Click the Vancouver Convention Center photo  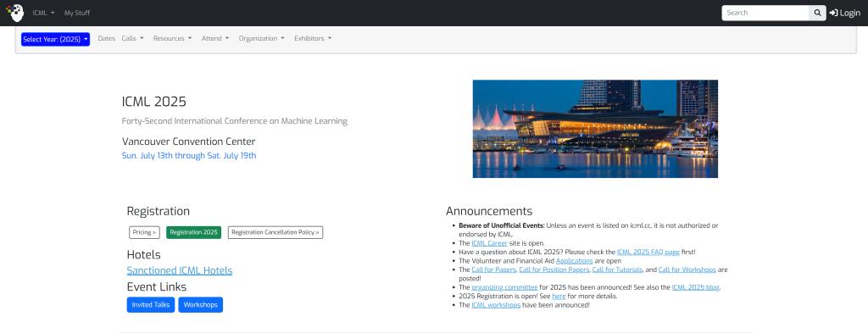click(595, 129)
